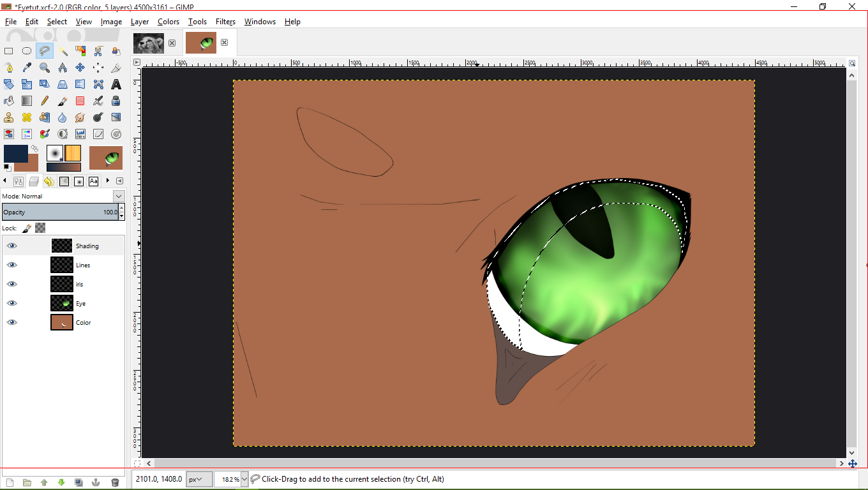The width and height of the screenshot is (868, 490).
Task: Switch to the grayscale cheetah image tab
Action: tap(149, 43)
